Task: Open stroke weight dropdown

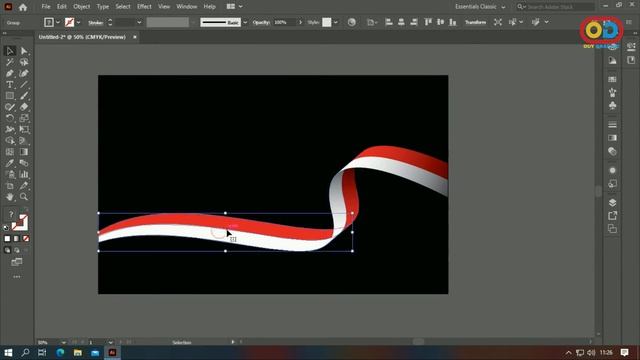Action: coord(139,22)
